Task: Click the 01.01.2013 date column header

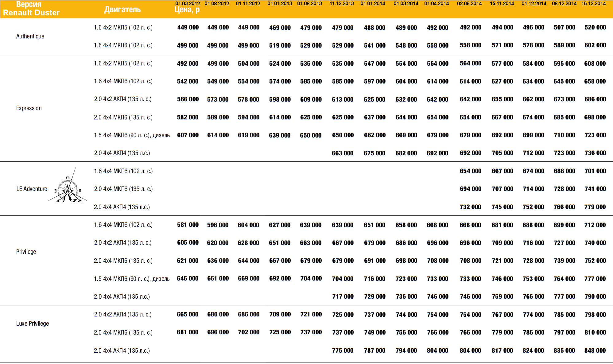Action: [x=280, y=3]
